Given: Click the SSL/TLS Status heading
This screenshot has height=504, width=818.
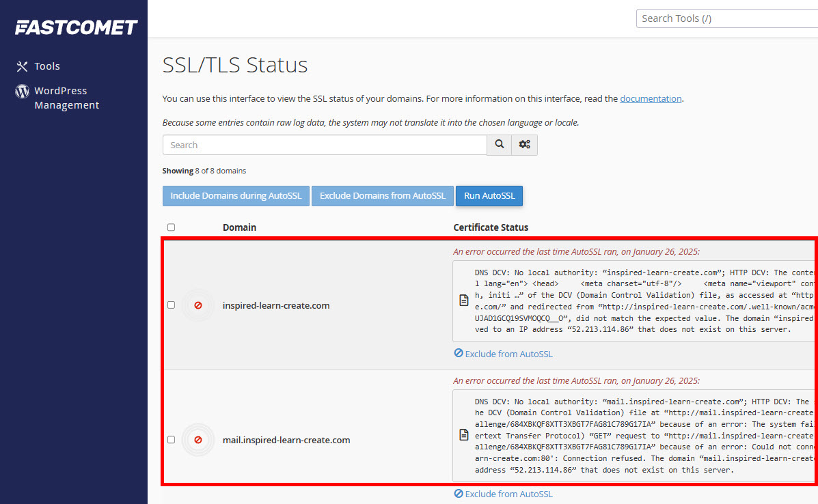Looking at the screenshot, I should pyautogui.click(x=235, y=65).
